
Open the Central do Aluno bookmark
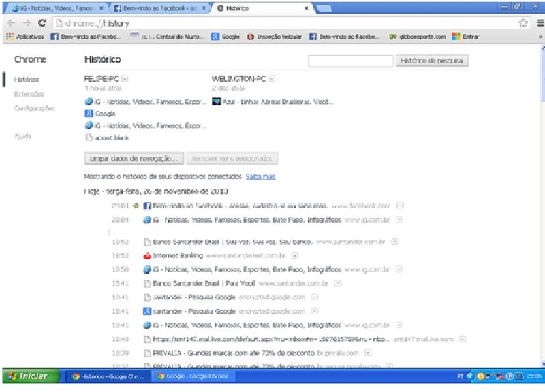pos(167,37)
